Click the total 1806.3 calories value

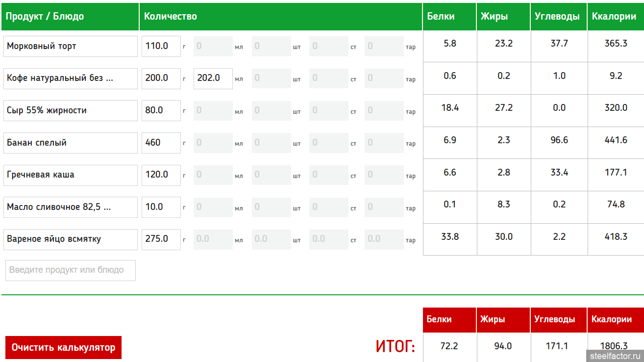[x=614, y=346]
